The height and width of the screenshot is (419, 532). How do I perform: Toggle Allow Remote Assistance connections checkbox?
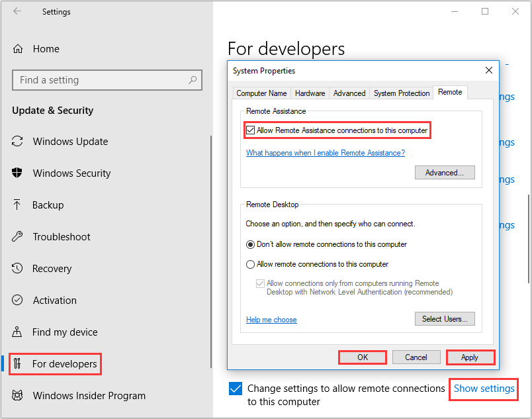pos(251,130)
